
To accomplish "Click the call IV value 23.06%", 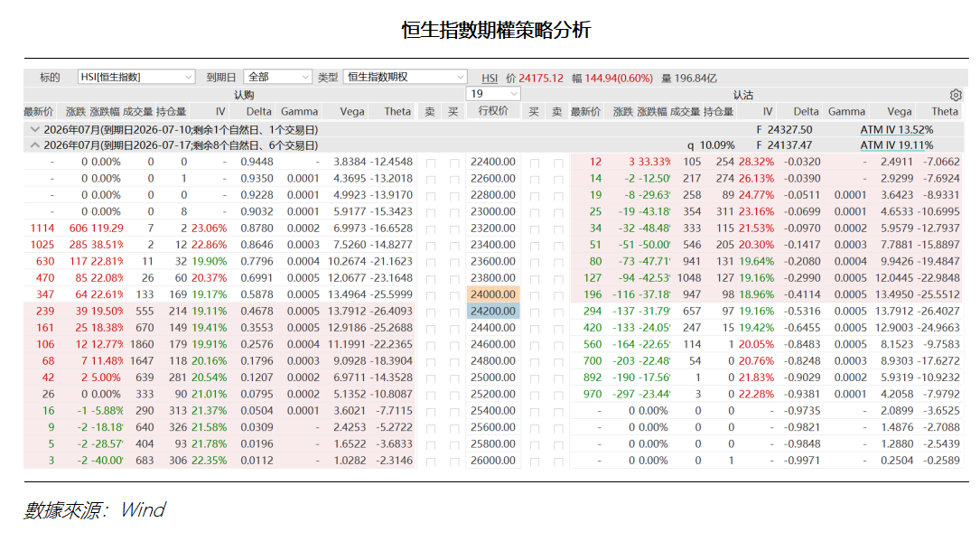I will coord(210,228).
